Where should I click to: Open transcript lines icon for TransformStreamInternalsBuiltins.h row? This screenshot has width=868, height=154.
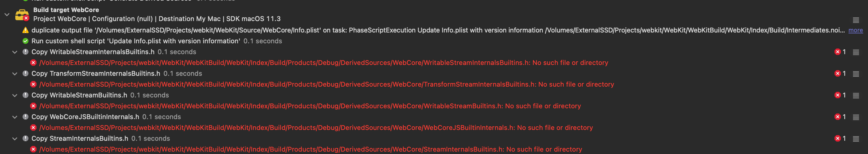[x=855, y=74]
